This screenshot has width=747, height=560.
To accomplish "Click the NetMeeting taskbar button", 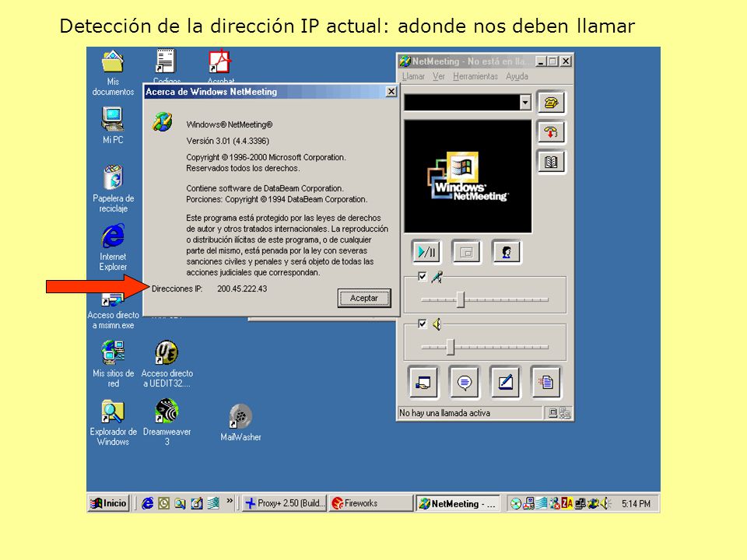I will [458, 503].
